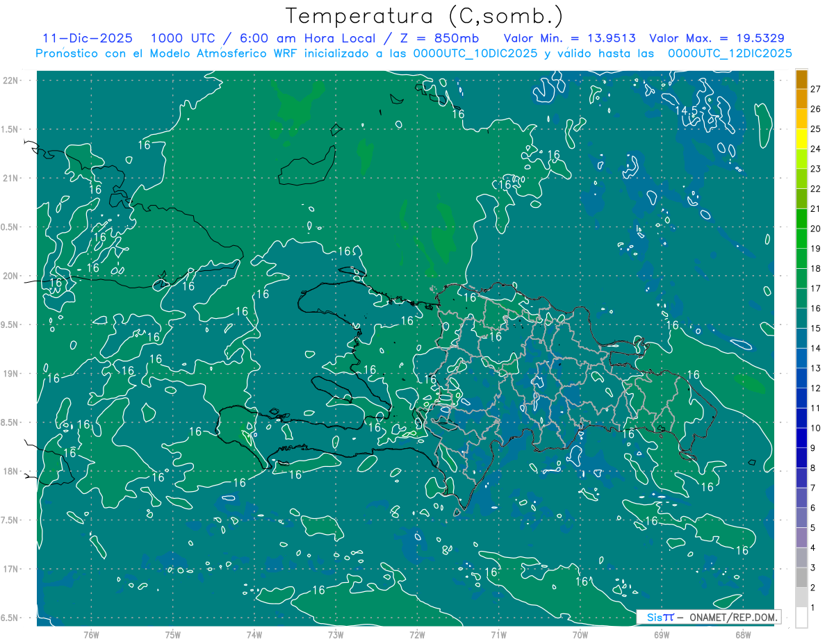The image size is (834, 644).
Task: Click the '75W' longitude label
Action: [173, 634]
